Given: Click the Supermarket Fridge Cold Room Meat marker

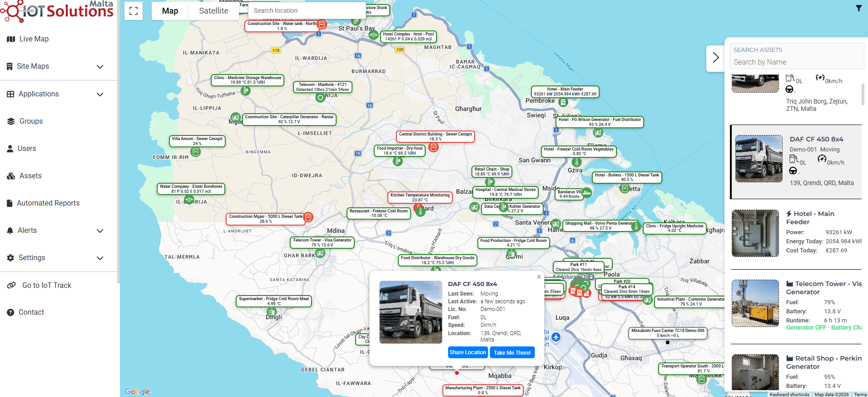Looking at the screenshot, I should [x=272, y=312].
